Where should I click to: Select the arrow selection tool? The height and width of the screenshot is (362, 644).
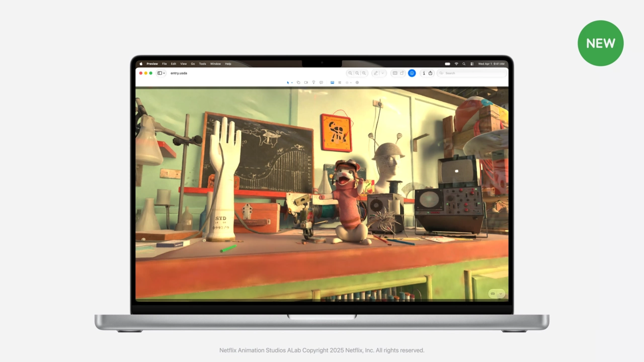pyautogui.click(x=288, y=82)
